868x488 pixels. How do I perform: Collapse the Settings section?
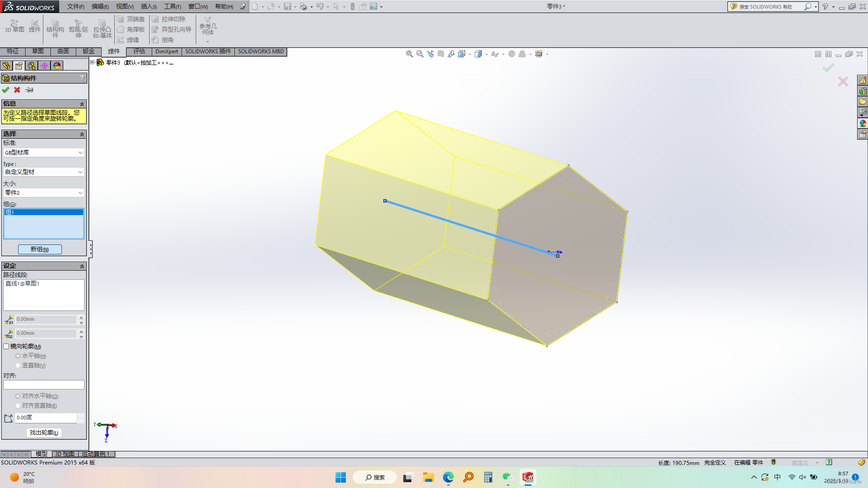pos(82,266)
